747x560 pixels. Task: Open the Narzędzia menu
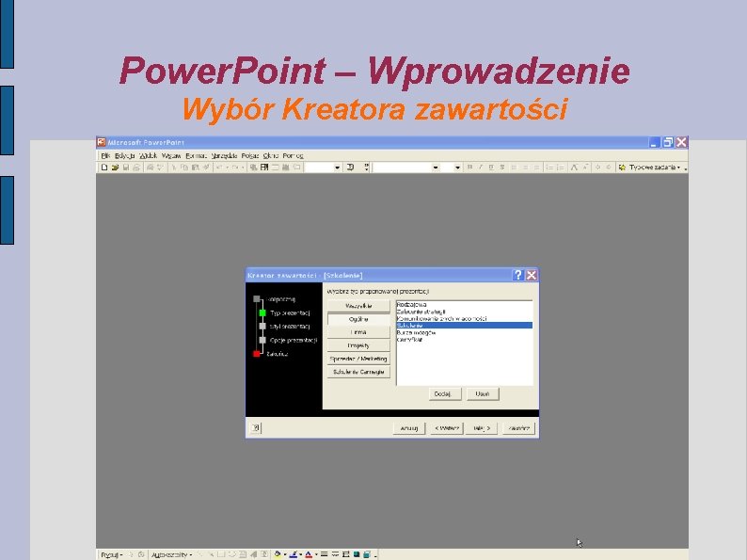[224, 156]
